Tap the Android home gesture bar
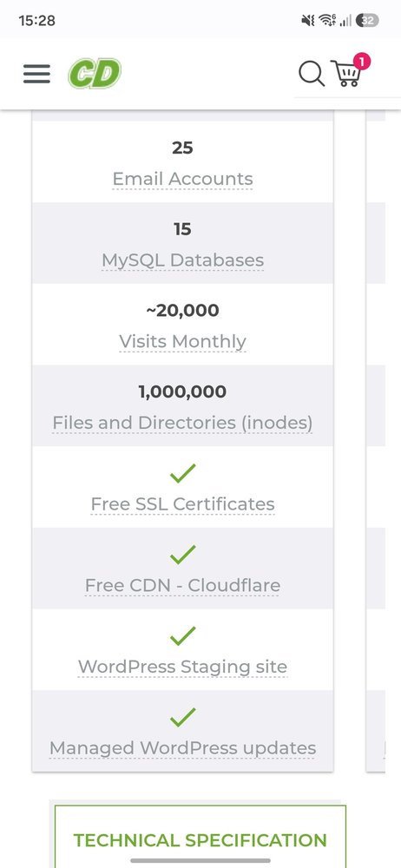The width and height of the screenshot is (401, 868). 200,861
